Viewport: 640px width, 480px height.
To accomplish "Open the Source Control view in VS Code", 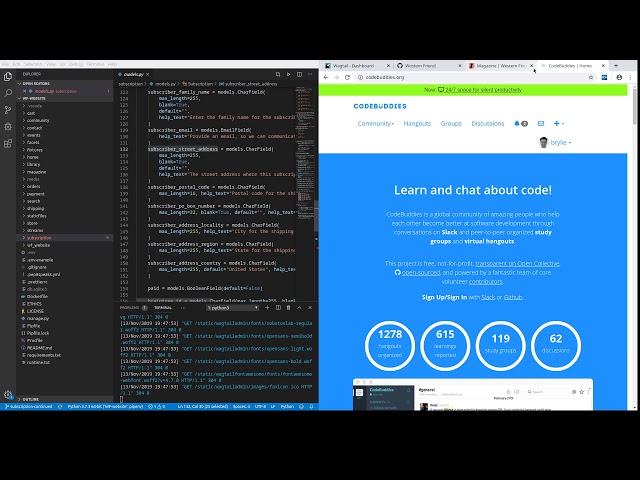I will (8, 110).
